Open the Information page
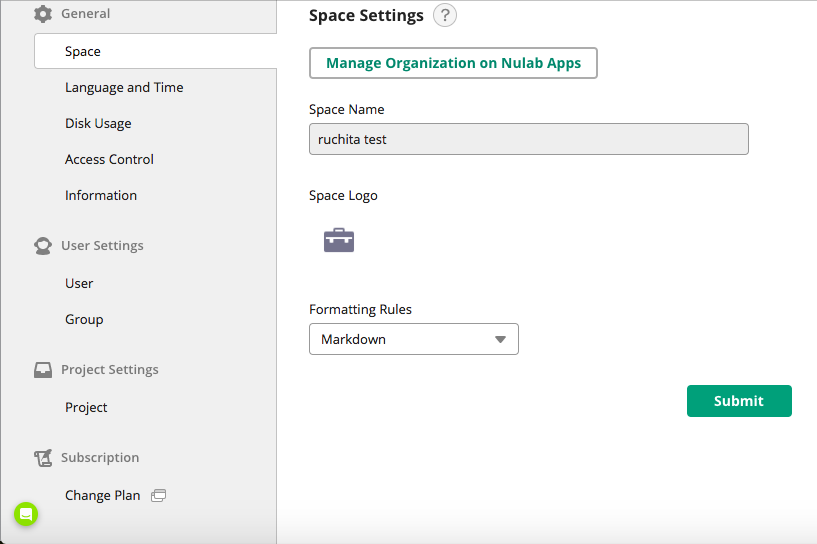 click(101, 195)
